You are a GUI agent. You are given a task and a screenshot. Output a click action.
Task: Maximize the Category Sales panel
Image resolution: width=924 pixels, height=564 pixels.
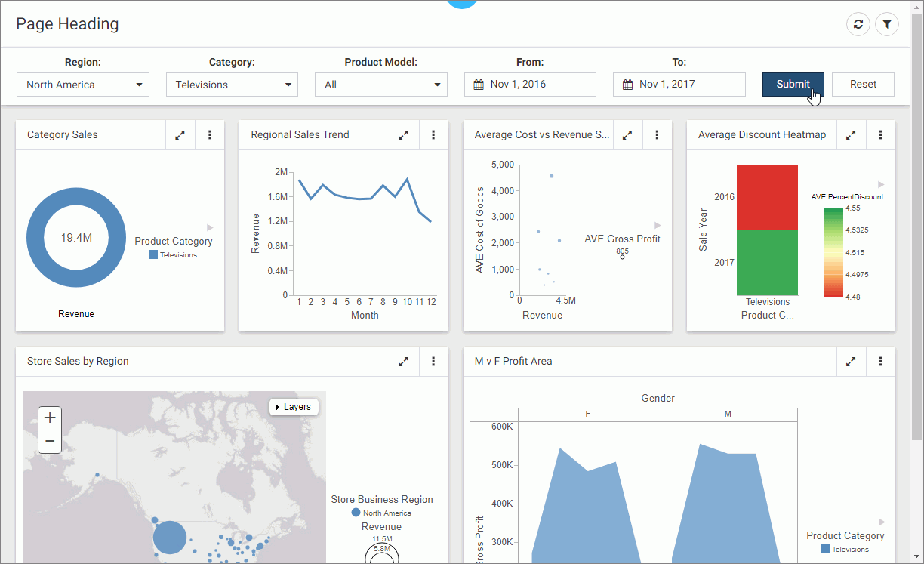pyautogui.click(x=180, y=135)
